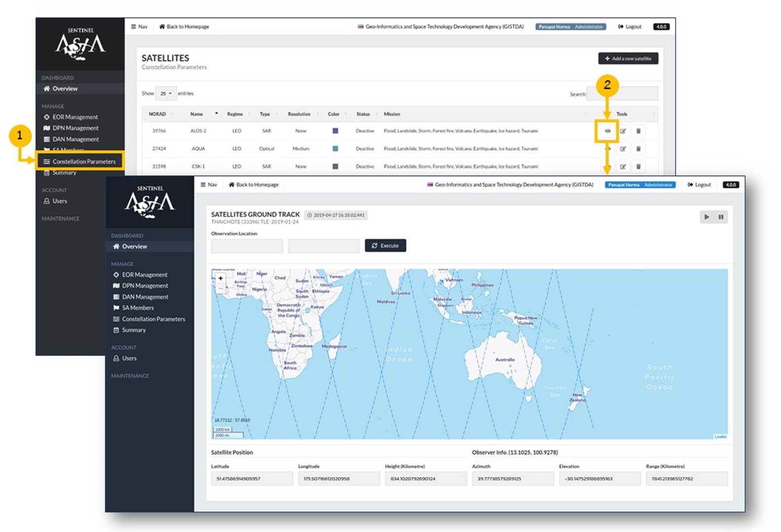Play the satellite ground track animation

[x=707, y=217]
